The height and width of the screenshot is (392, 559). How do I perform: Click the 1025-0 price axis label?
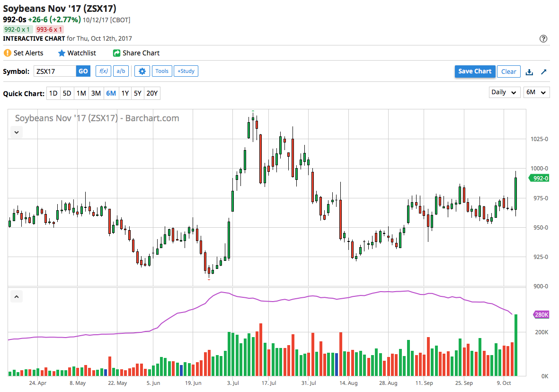(x=539, y=139)
